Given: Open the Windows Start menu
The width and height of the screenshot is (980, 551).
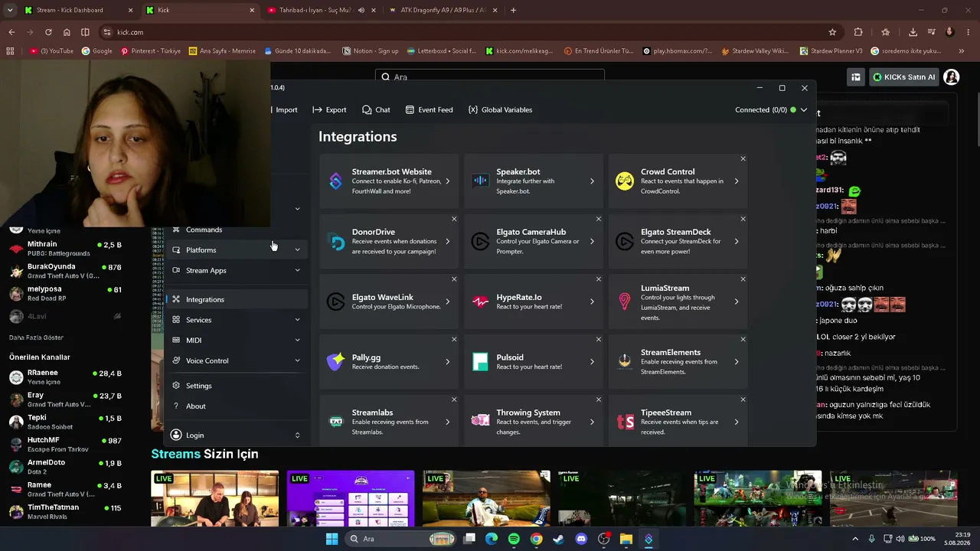Looking at the screenshot, I should click(332, 539).
